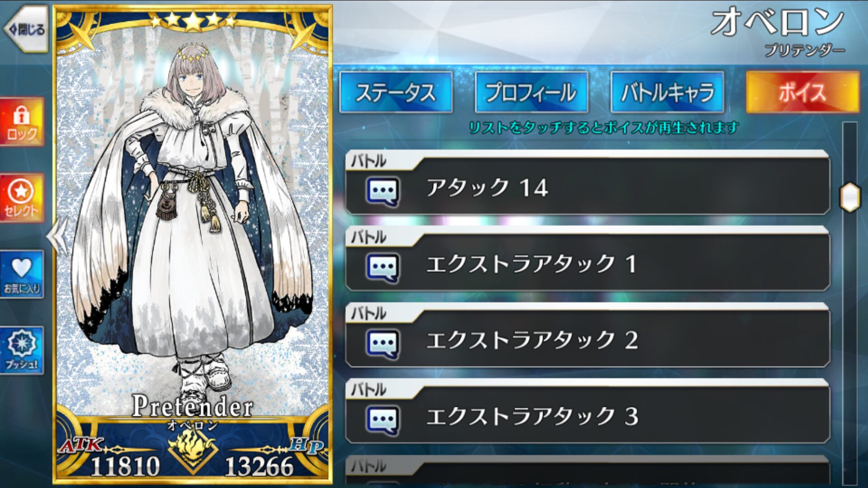Open the プロフィール tab
Viewport: 868px width, 488px height.
point(531,92)
